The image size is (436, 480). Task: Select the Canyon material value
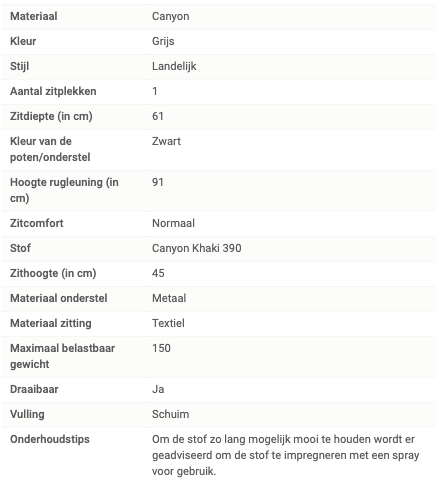(x=171, y=16)
